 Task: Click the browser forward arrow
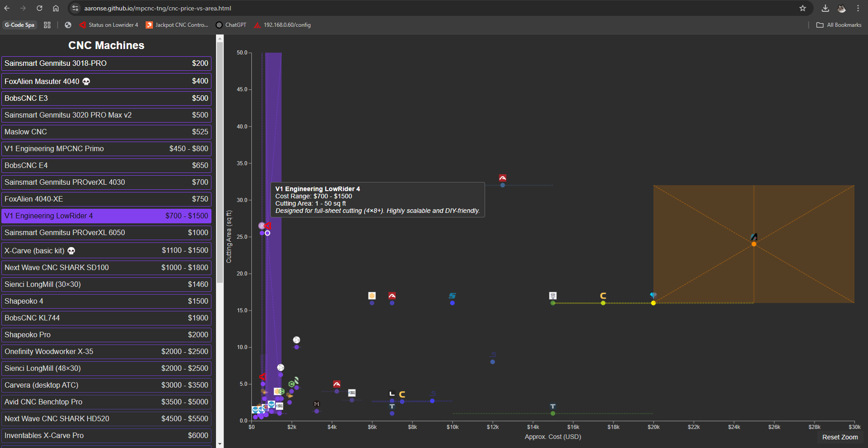coord(23,8)
